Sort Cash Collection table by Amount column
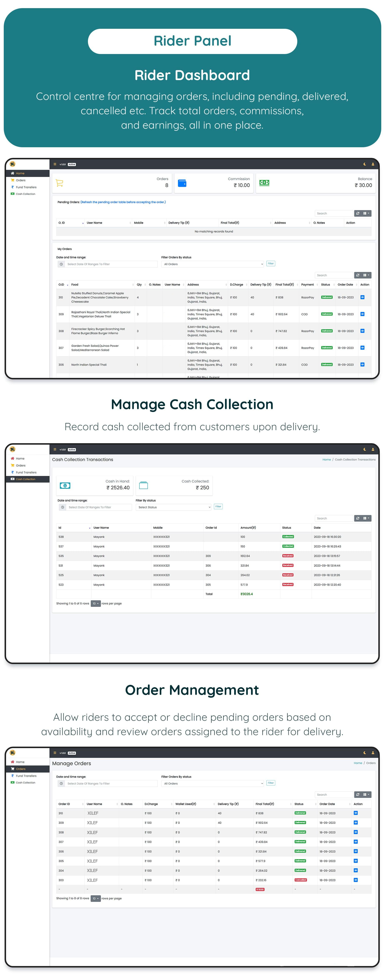This screenshot has height=980, width=385. click(x=248, y=528)
